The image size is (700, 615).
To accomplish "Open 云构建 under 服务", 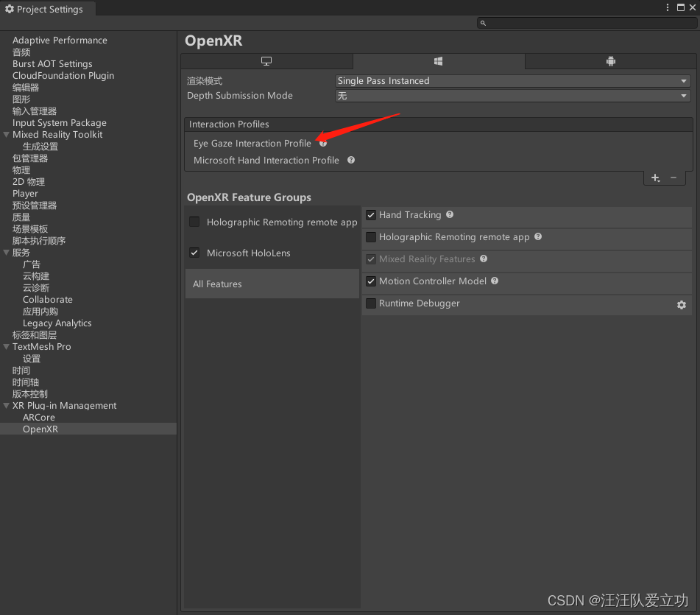I will (x=36, y=276).
